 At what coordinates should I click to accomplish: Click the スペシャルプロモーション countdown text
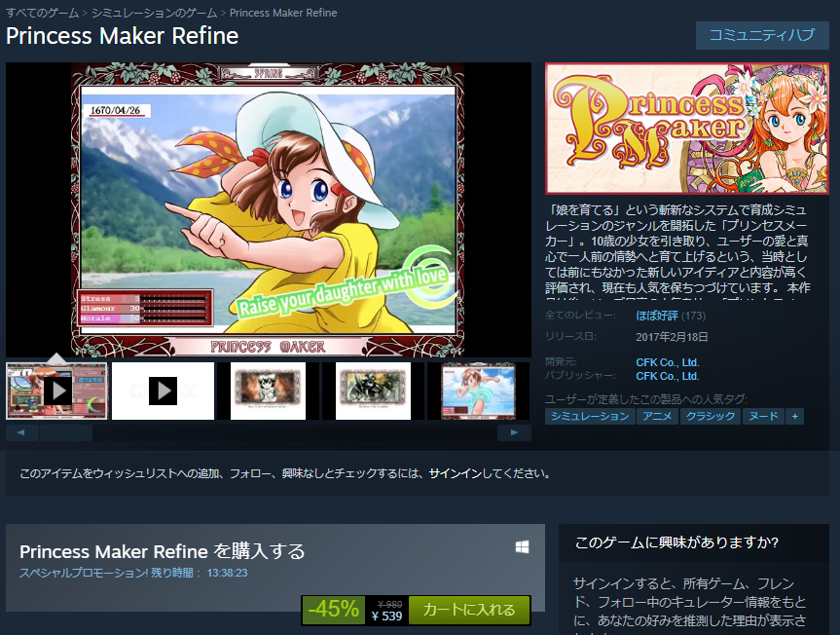tap(133, 573)
